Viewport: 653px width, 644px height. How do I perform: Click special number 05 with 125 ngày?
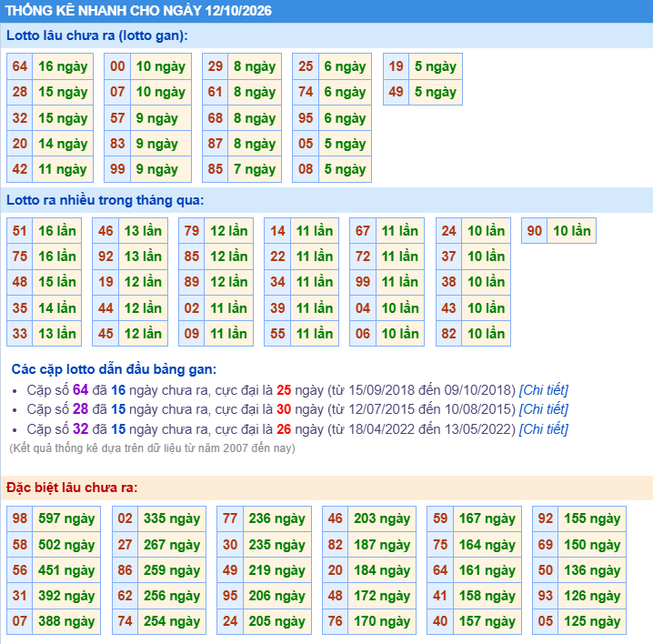[x=546, y=621]
